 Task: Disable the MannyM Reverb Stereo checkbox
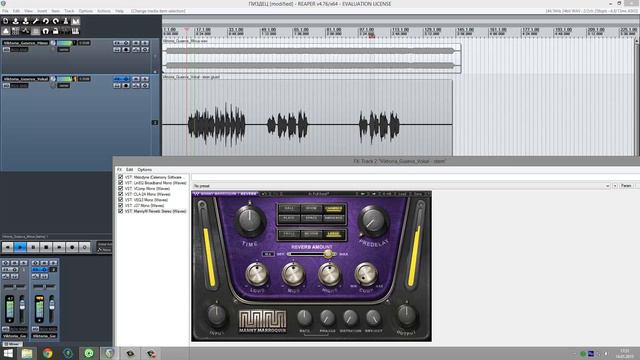(x=120, y=211)
